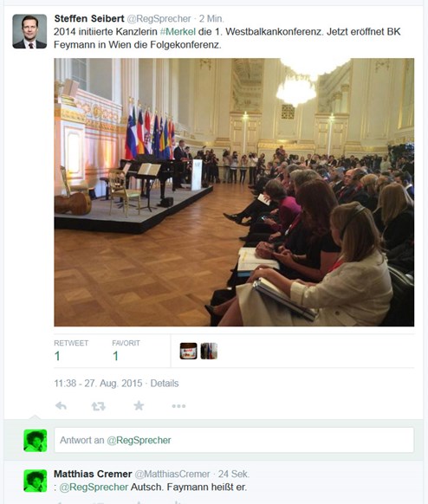View the FAVORIT count of 1
Viewport: 428px width, 504px height.
tap(115, 356)
